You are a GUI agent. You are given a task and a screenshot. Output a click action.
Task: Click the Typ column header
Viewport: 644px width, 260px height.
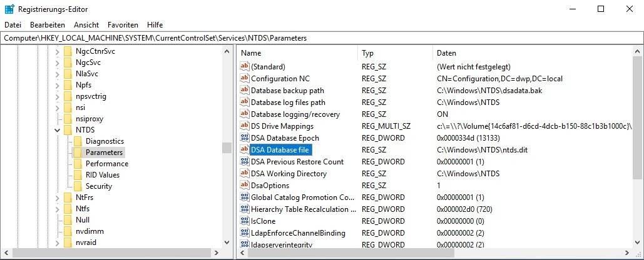pyautogui.click(x=367, y=53)
